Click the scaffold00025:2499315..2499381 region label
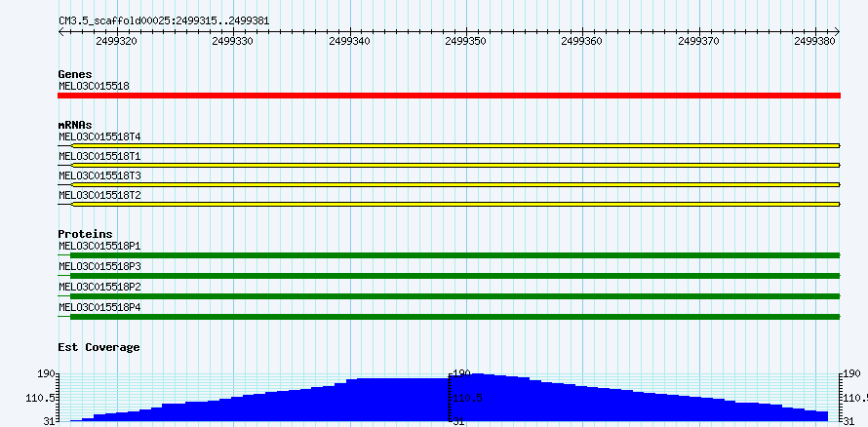 click(164, 21)
